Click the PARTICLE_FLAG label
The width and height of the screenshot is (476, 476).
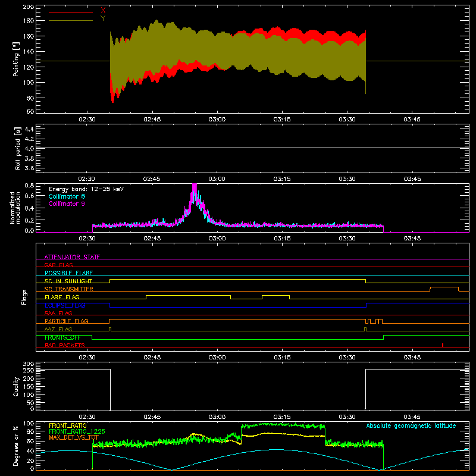67,321
